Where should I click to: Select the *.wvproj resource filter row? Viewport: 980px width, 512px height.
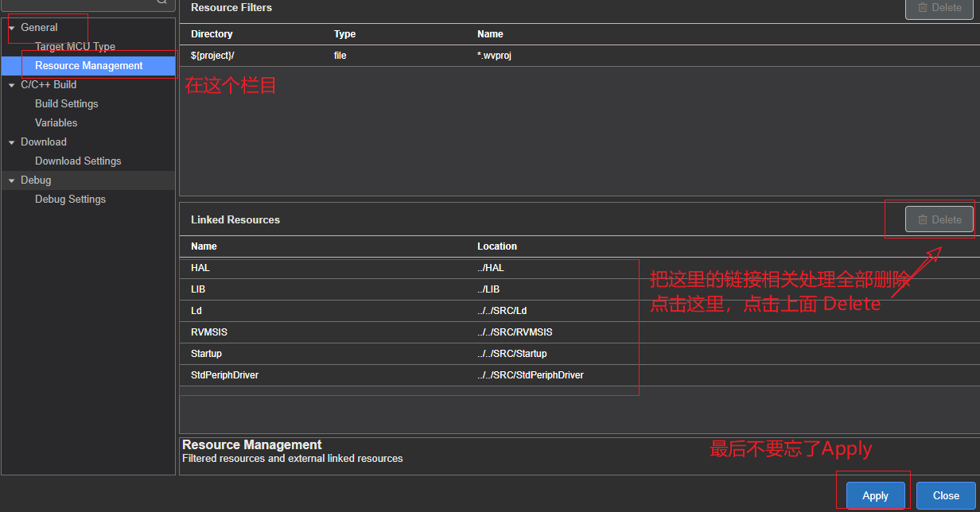tap(579, 56)
